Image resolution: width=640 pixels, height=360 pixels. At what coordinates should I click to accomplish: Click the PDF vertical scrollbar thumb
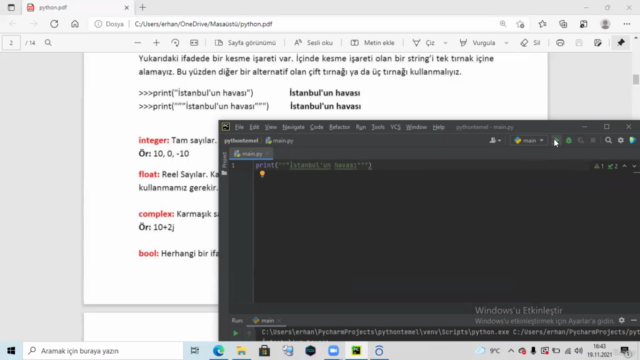point(636,79)
